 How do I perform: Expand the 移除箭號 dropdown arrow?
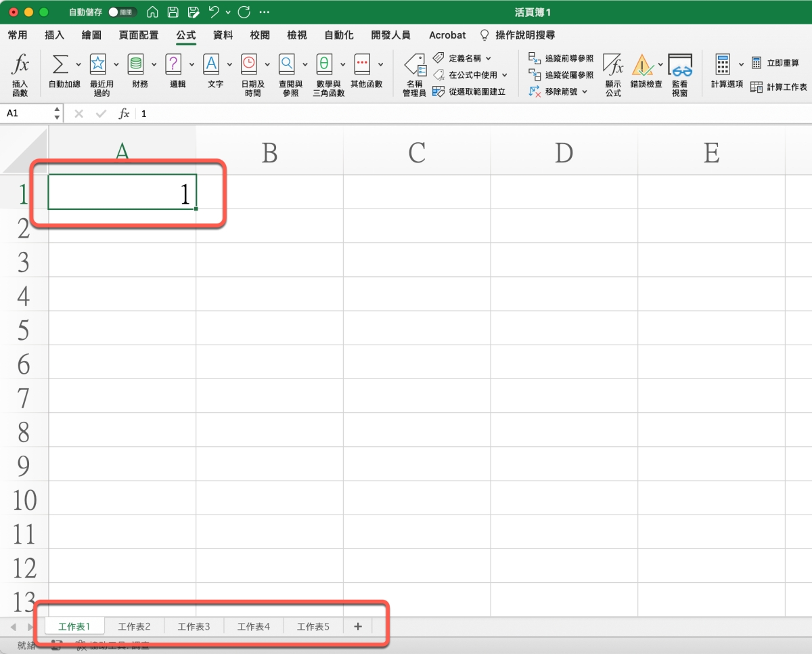click(585, 91)
